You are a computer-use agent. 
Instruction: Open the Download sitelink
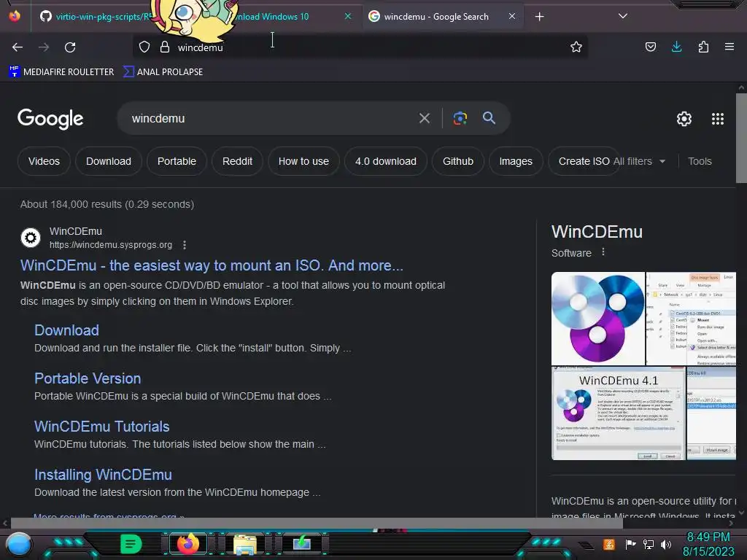(x=66, y=330)
